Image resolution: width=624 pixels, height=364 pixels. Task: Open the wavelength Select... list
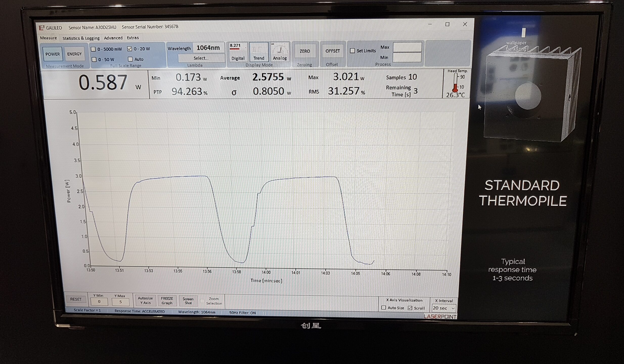[201, 58]
